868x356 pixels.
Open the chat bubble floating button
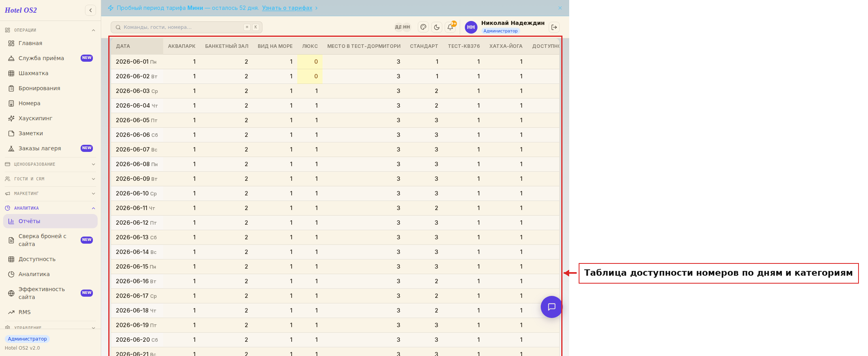click(x=551, y=307)
